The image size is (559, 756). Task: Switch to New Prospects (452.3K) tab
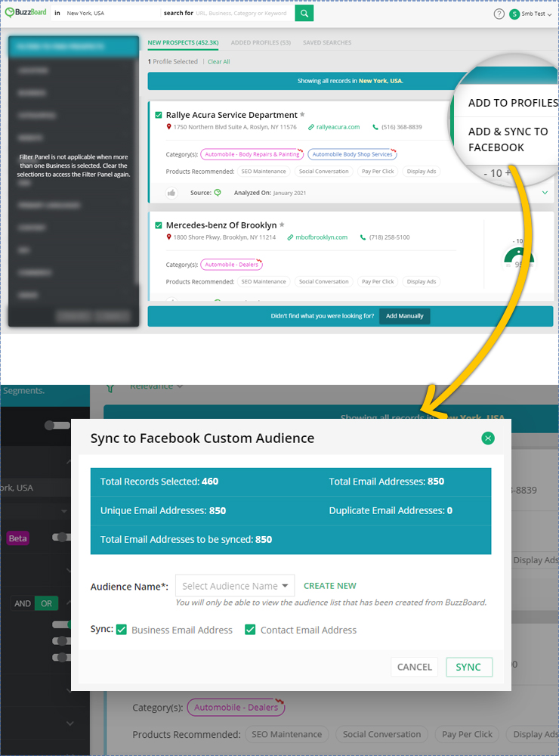tap(183, 42)
